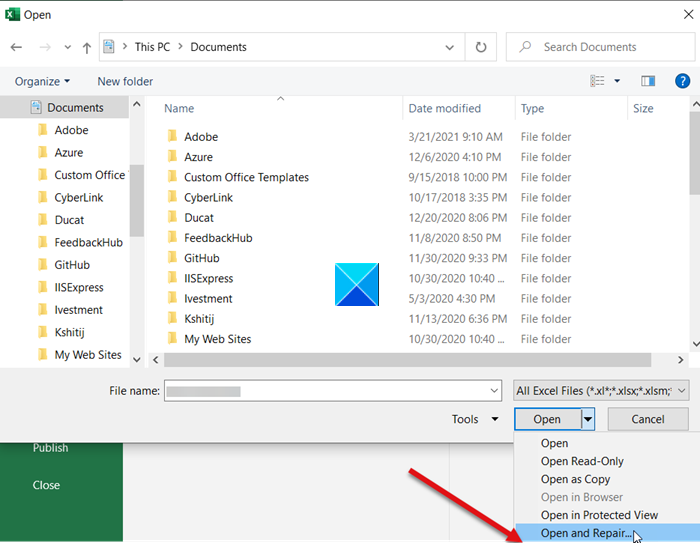
Task: Toggle the preview pane icon
Action: [648, 81]
